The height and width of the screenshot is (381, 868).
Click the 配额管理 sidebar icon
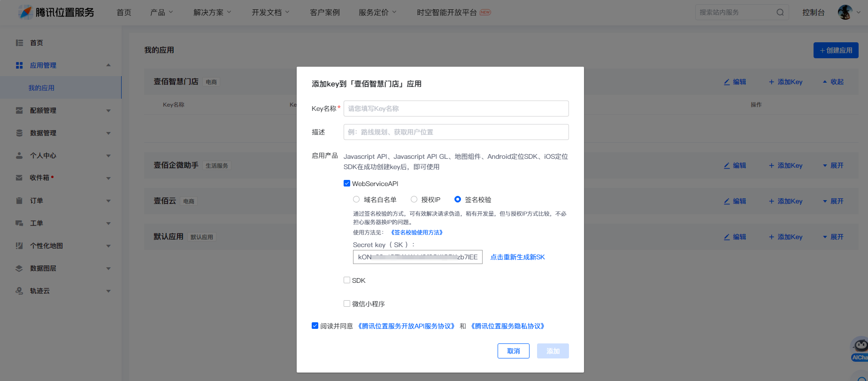tap(19, 110)
